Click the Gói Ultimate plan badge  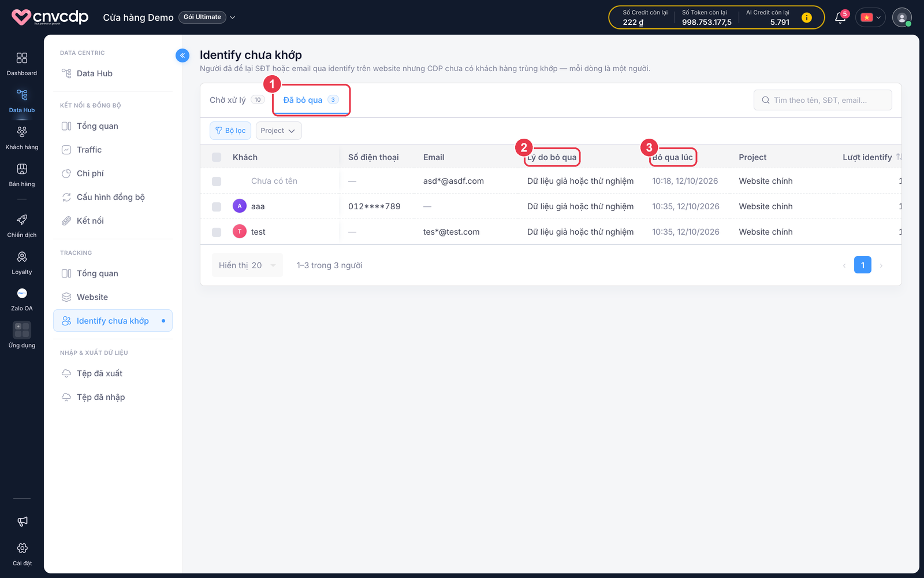pos(202,17)
